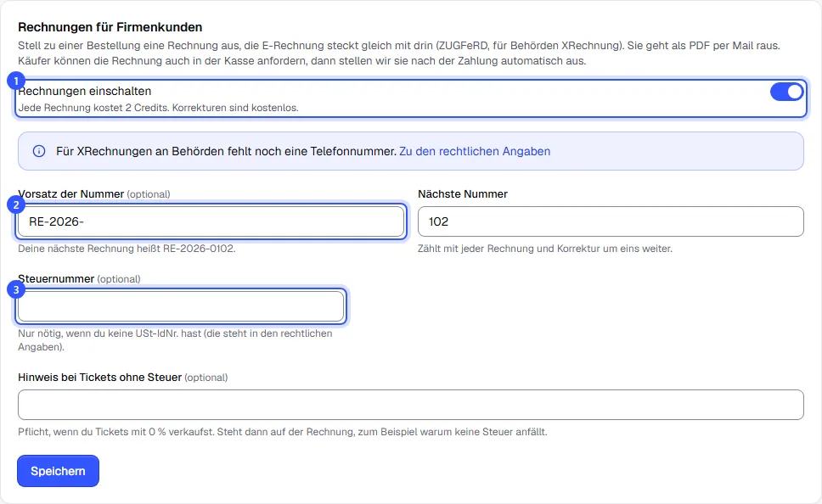The image size is (822, 504).
Task: Click the hint 'Zählt mit jeder Rechnung und Korrektur'
Action: coord(508,249)
